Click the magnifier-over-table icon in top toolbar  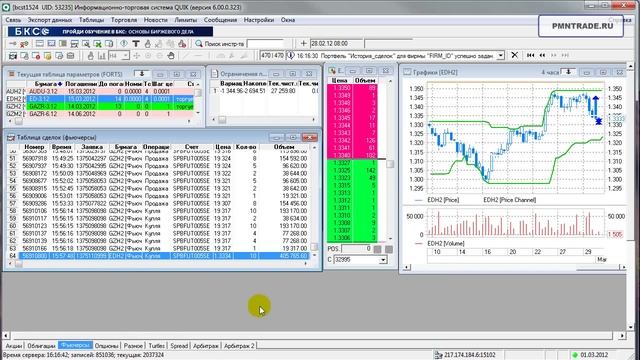click(86, 43)
